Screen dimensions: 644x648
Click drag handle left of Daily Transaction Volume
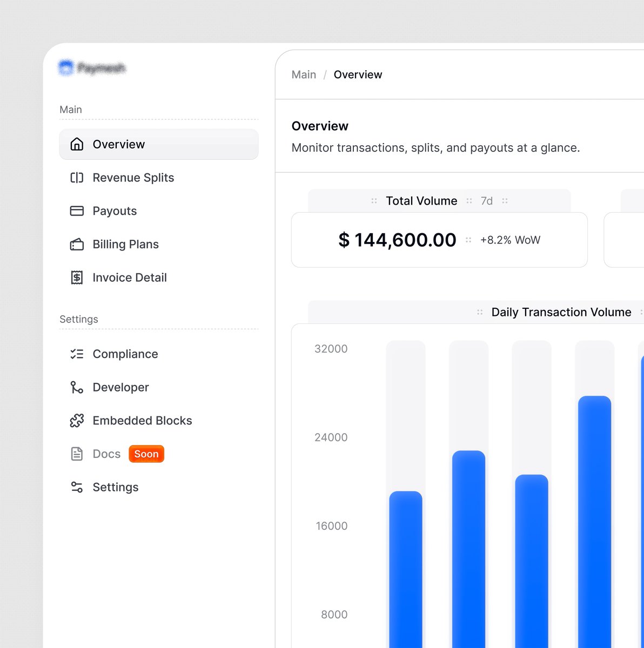[480, 312]
